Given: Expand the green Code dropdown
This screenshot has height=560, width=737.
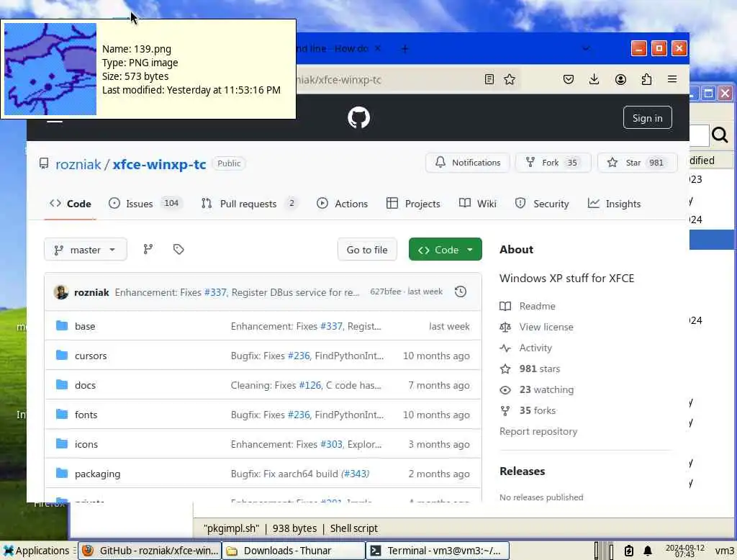Looking at the screenshot, I should click(x=445, y=250).
